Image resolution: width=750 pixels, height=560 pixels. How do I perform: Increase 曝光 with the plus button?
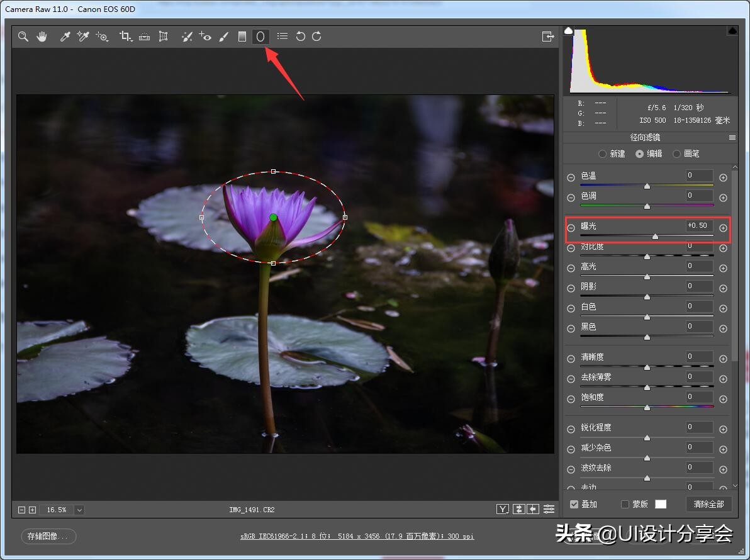pyautogui.click(x=724, y=228)
